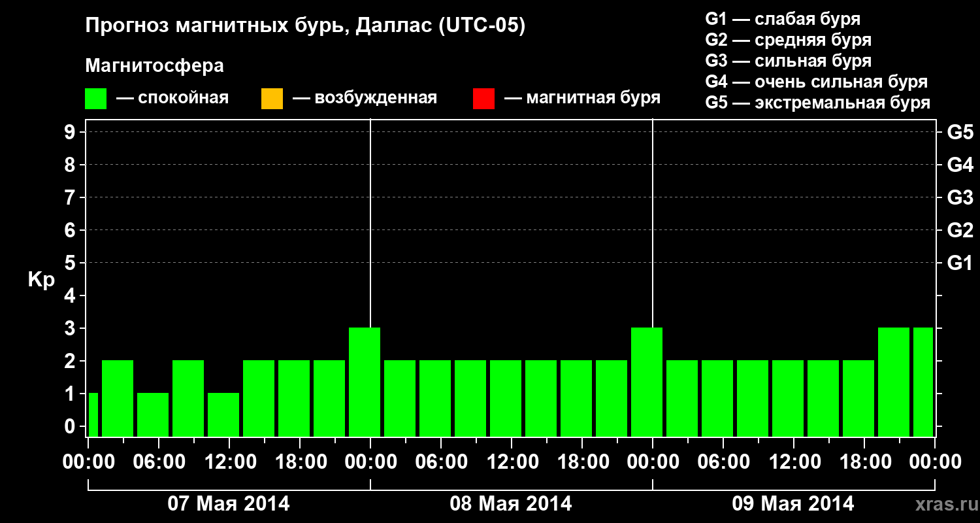Click the narrow final Kp 3 bar ending 09 Мая
This screenshot has height=523, width=980.
click(923, 382)
